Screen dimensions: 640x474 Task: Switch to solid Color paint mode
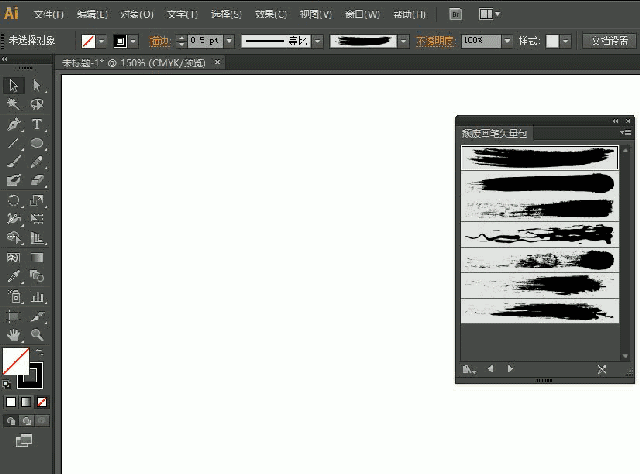click(11, 402)
